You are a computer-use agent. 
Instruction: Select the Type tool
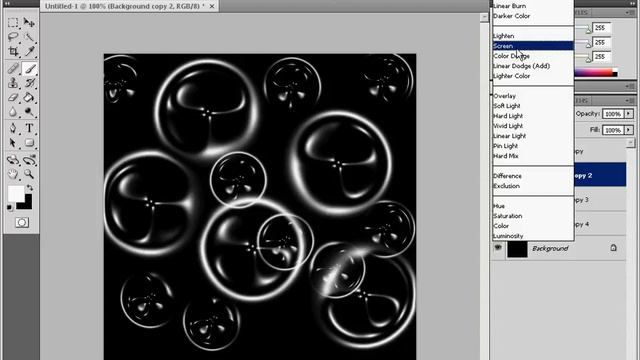tap(29, 128)
